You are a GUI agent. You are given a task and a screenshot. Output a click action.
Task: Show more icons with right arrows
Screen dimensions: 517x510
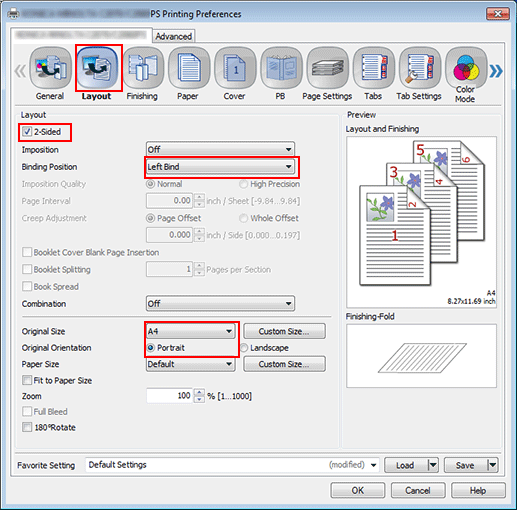tap(496, 71)
